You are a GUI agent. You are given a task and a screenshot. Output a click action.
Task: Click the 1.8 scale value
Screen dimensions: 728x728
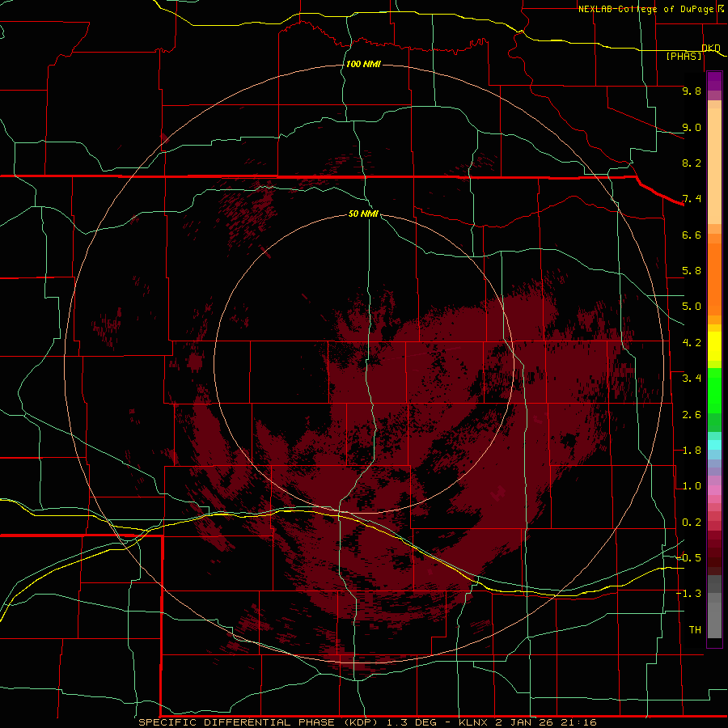click(x=692, y=451)
